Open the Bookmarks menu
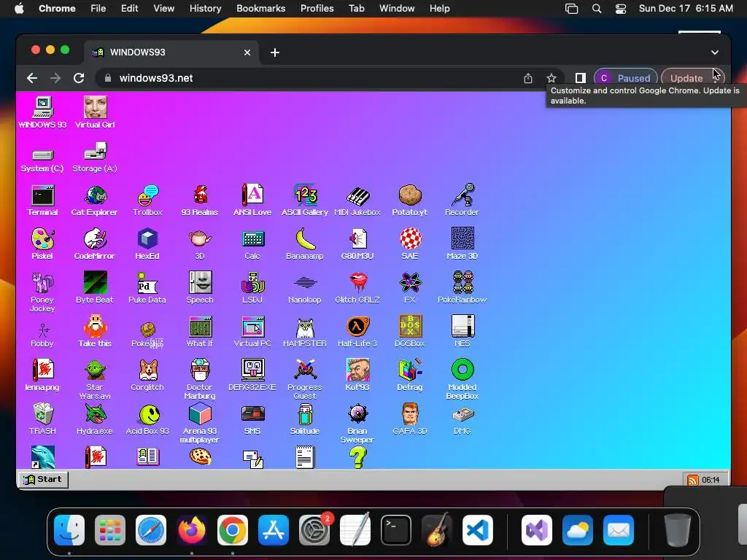Image resolution: width=747 pixels, height=560 pixels. tap(260, 8)
